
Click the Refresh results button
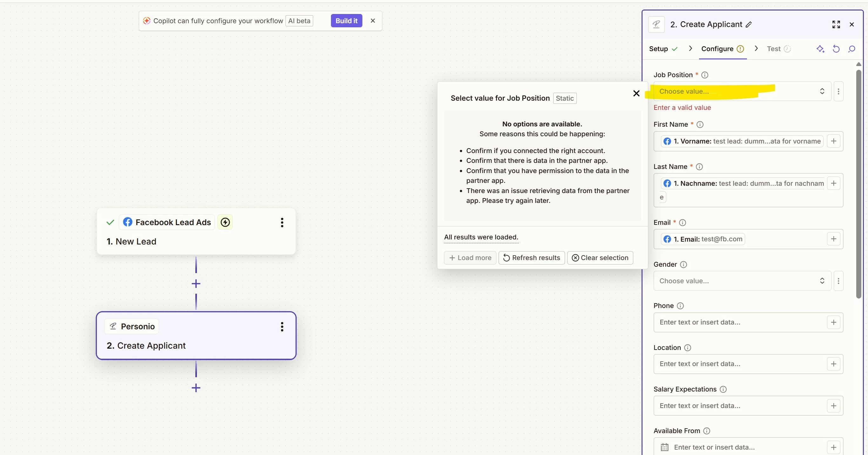click(x=531, y=258)
